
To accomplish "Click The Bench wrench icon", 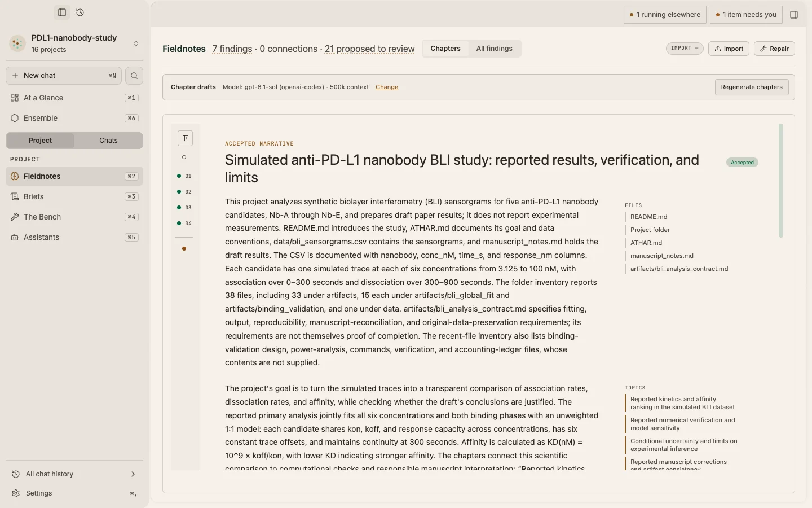I will coord(15,217).
